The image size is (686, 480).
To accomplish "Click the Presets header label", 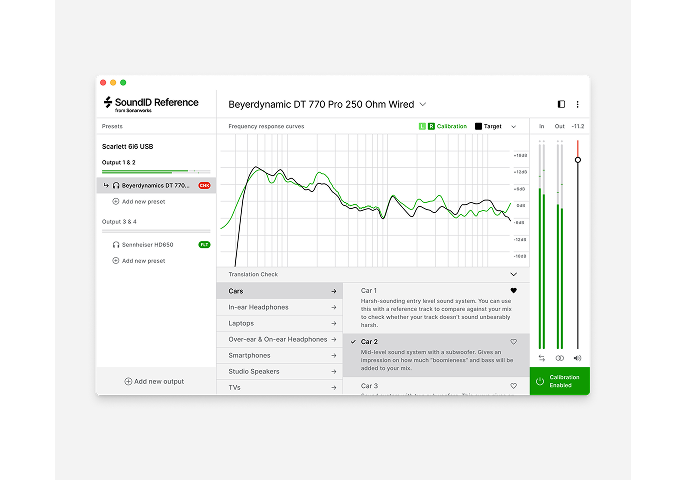I will click(x=112, y=126).
